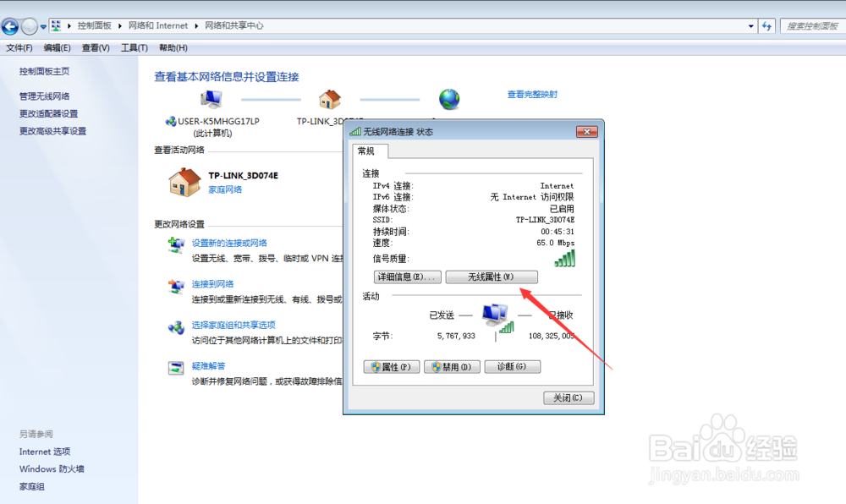Image resolution: width=846 pixels, height=504 pixels.
Task: Click the 选择家庭组和共享选项 icon
Action: [x=176, y=326]
